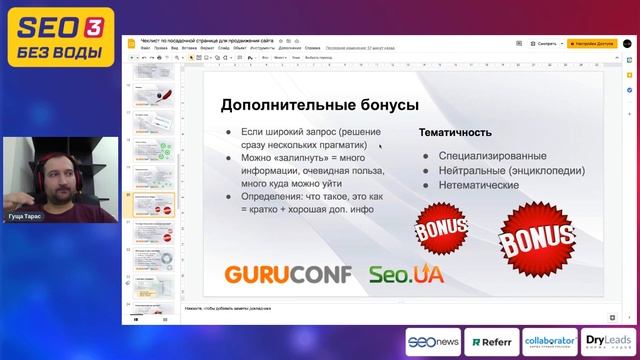The image size is (640, 360).
Task: Open the Формат menu
Action: (207, 48)
